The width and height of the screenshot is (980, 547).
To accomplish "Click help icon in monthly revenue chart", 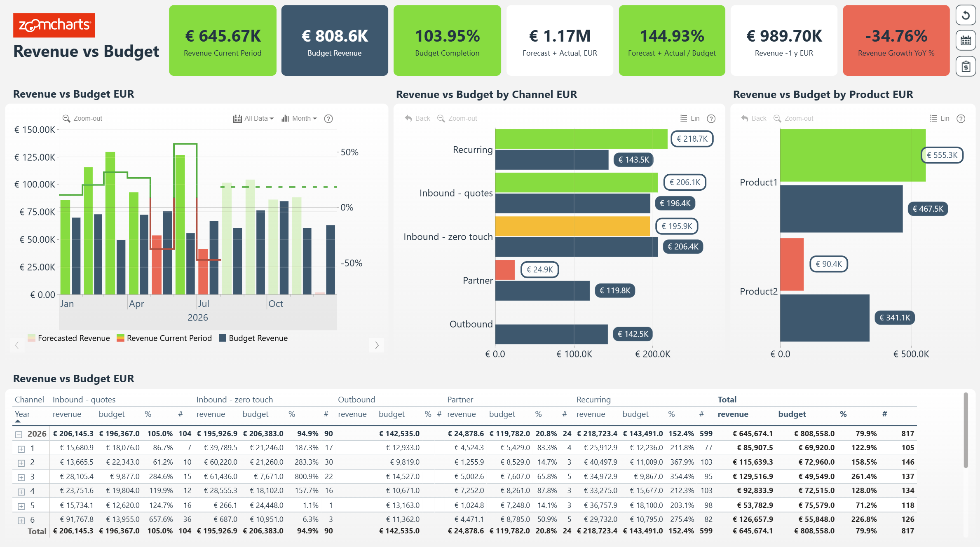I will [328, 119].
